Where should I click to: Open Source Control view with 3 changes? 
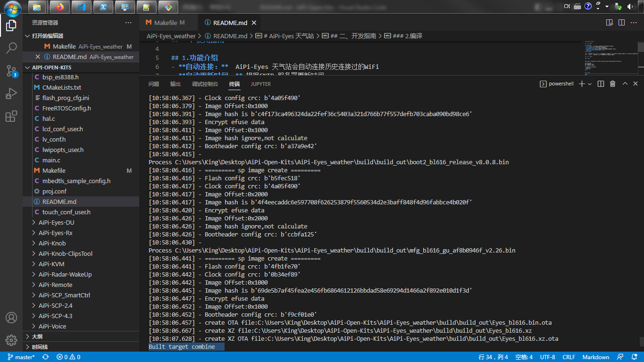11,71
